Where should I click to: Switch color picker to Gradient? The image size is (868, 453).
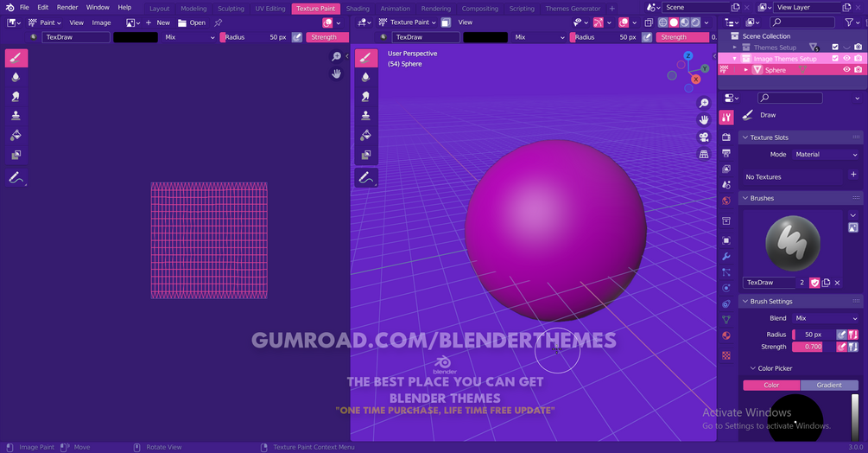pyautogui.click(x=829, y=385)
